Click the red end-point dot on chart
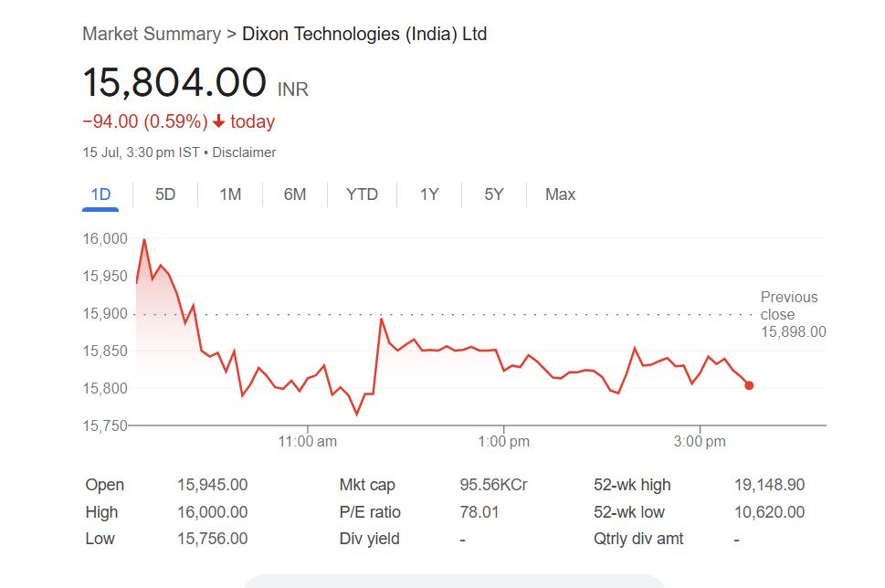 749,385
